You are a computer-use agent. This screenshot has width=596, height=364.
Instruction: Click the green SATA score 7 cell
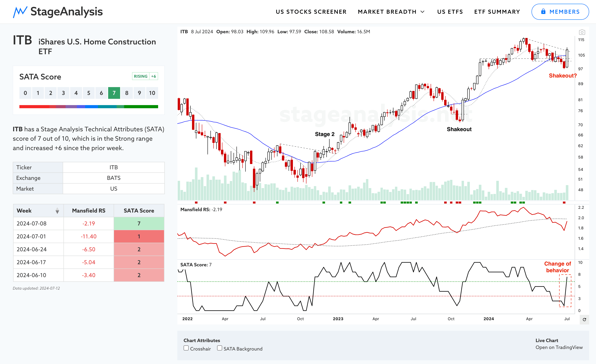coord(139,223)
